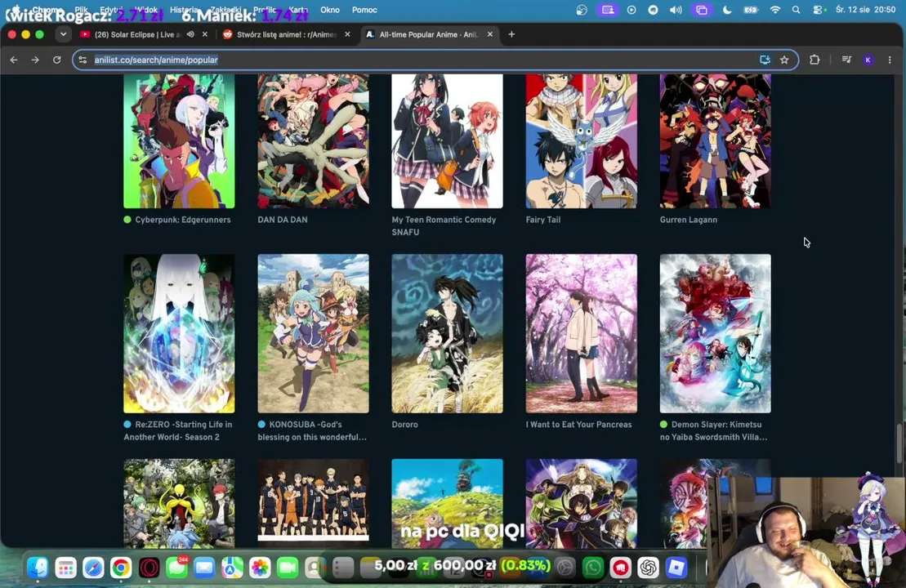Open the Historia menu
This screenshot has height=588, width=906.
pyautogui.click(x=185, y=10)
